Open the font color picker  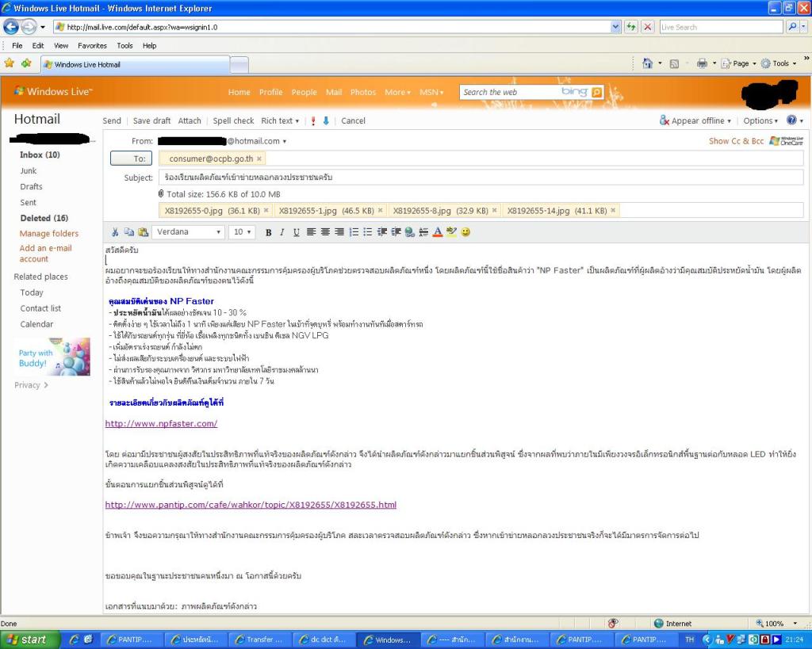tap(438, 232)
